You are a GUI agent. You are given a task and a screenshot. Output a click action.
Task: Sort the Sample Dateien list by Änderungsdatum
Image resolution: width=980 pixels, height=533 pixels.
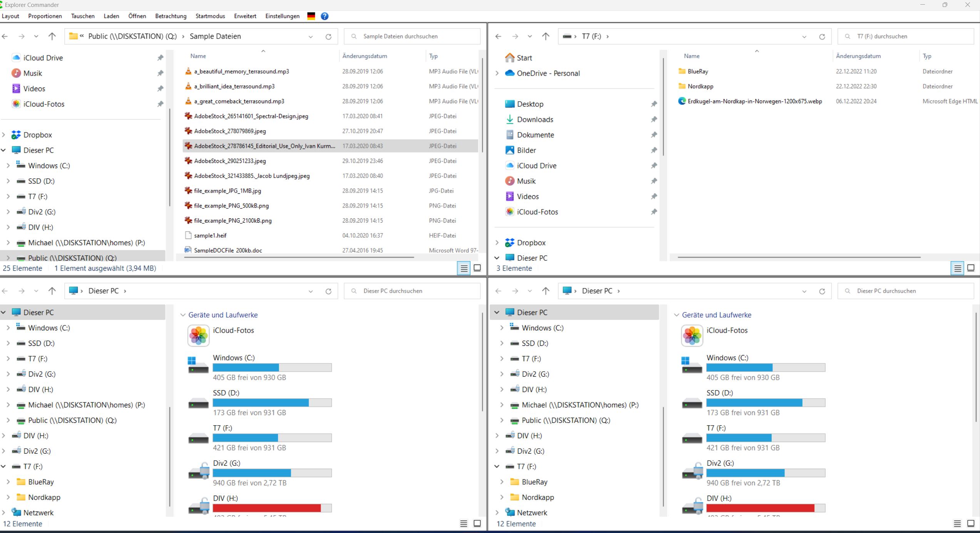[x=365, y=56]
